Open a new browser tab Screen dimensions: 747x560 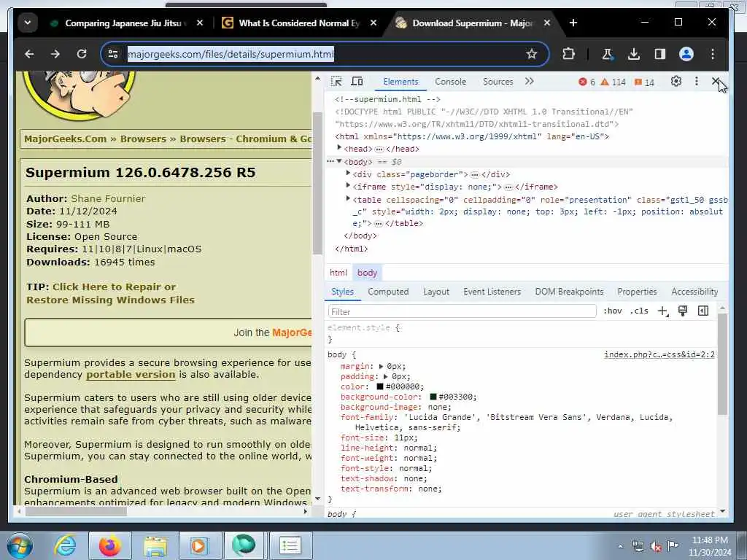(573, 23)
